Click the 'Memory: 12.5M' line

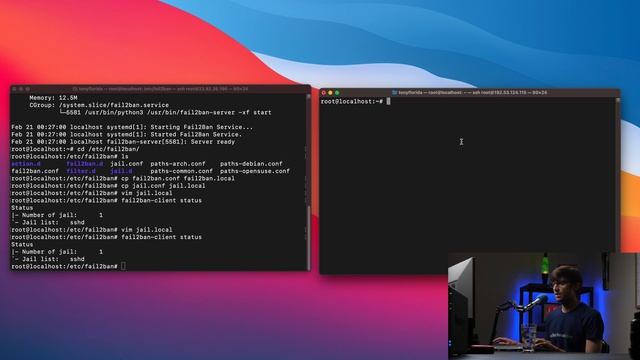click(53, 98)
